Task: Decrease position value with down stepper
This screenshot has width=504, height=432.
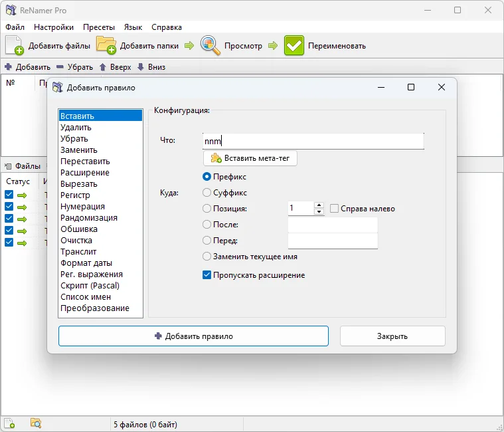Action: [319, 212]
